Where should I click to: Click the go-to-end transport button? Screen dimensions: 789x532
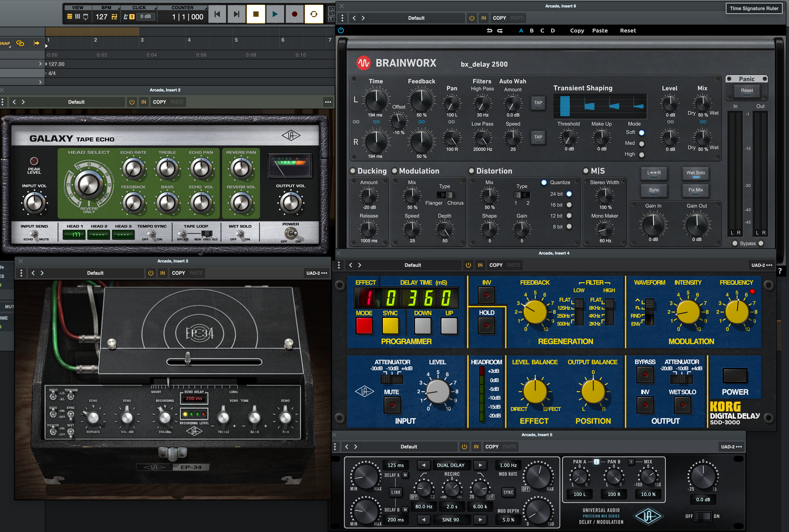point(237,14)
